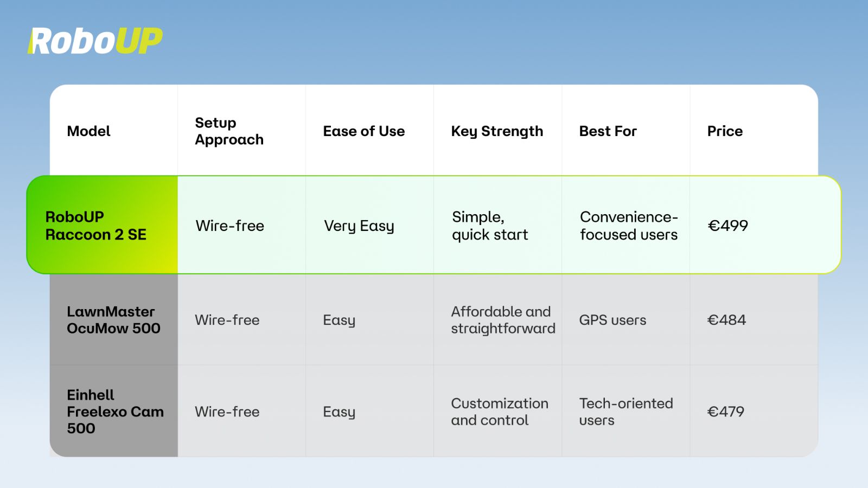This screenshot has height=488, width=868.
Task: Click the RoboUP logo
Action: tap(95, 41)
